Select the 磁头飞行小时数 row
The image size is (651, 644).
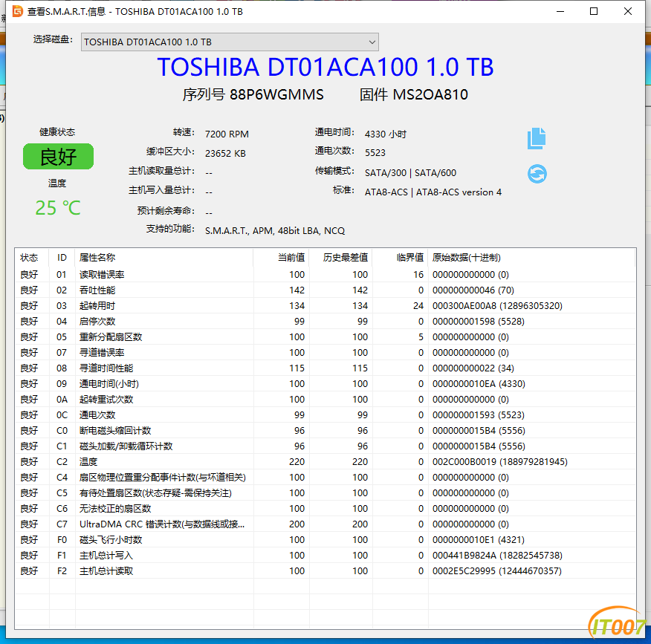click(x=325, y=540)
